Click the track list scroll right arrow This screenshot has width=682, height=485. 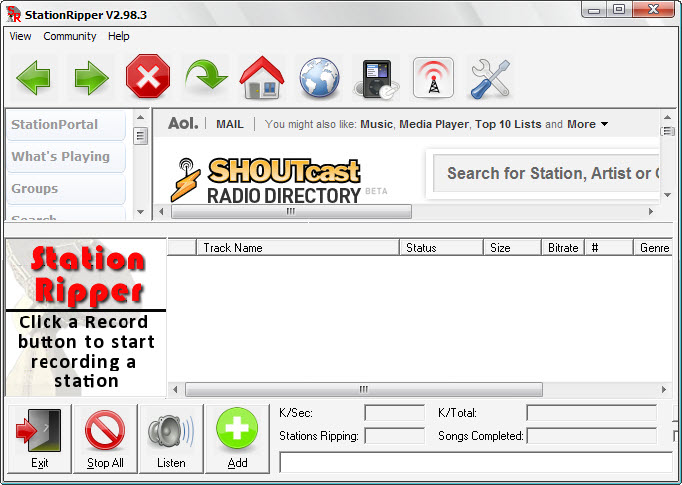(664, 389)
